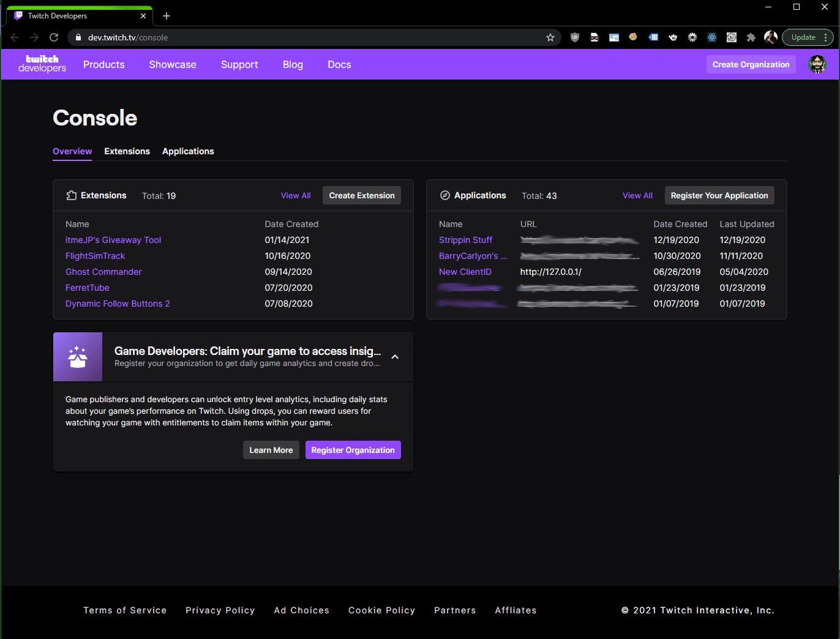Click the grey circular-arrows extension icon
Viewport: 840px width, 639px height.
[732, 37]
